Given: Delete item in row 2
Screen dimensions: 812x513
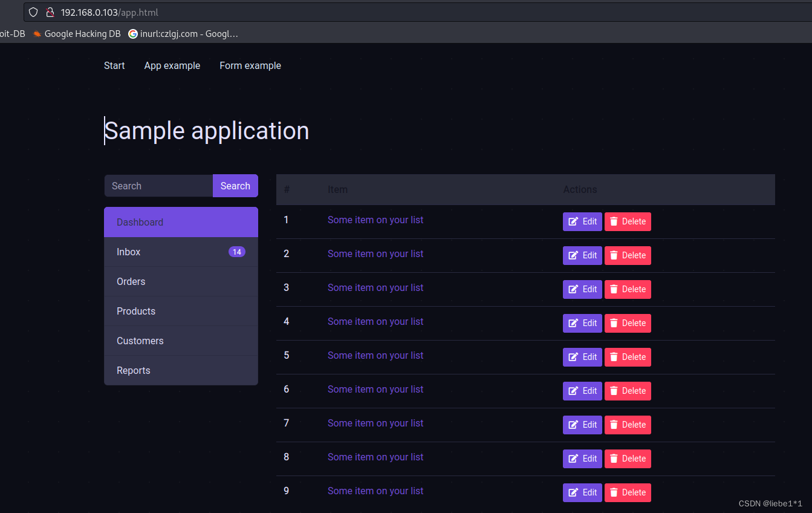Looking at the screenshot, I should tap(628, 255).
